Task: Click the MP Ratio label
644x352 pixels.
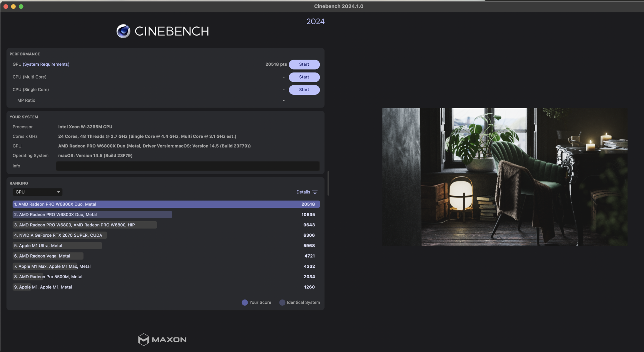Action: (x=26, y=100)
